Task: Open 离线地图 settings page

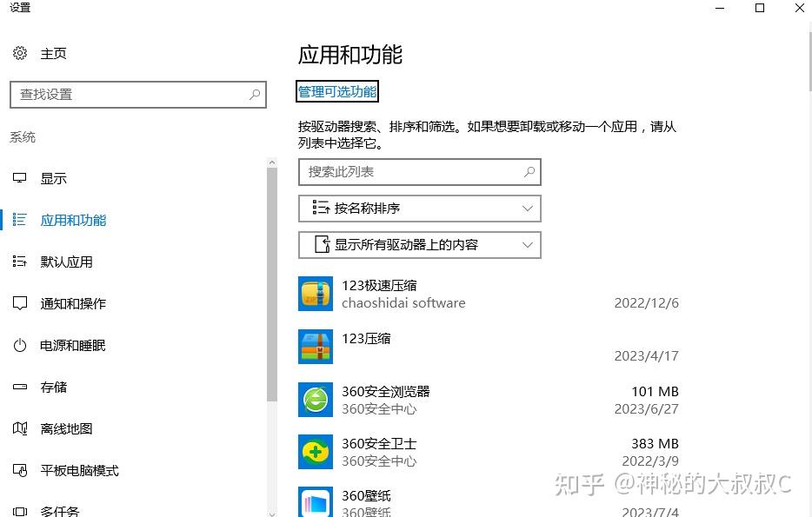Action: [x=66, y=428]
